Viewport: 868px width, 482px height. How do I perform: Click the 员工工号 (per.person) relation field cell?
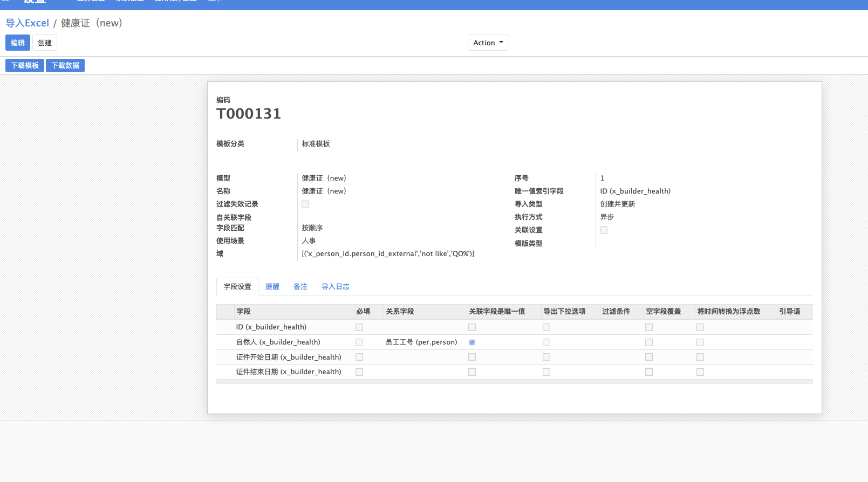tap(421, 342)
